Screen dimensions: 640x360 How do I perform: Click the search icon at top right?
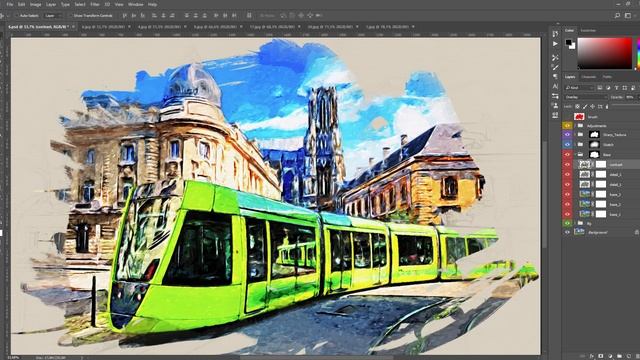point(617,16)
